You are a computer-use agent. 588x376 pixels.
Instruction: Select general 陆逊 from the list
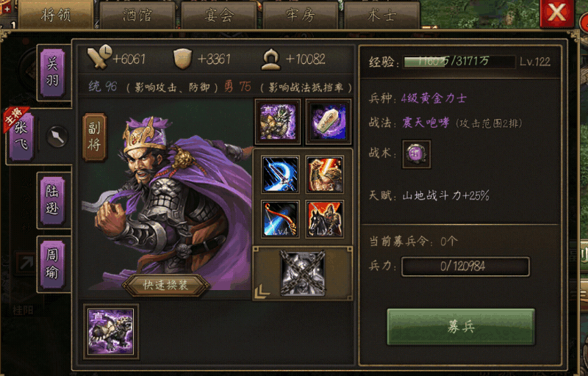coord(52,200)
